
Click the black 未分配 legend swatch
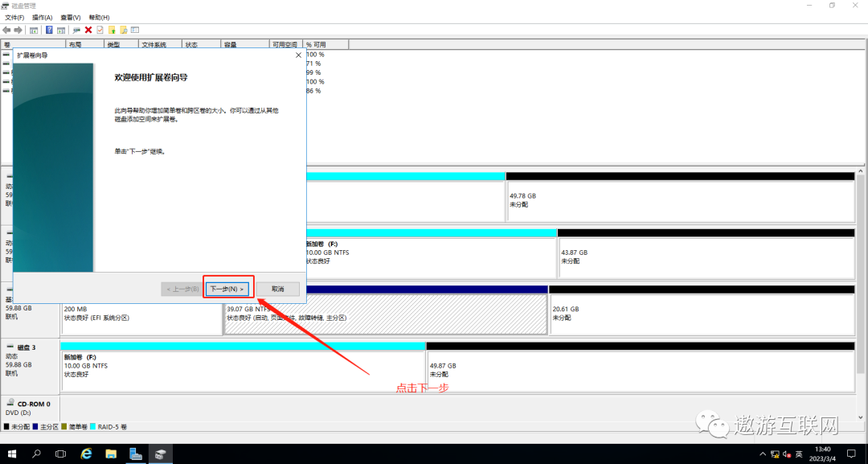[x=6, y=427]
